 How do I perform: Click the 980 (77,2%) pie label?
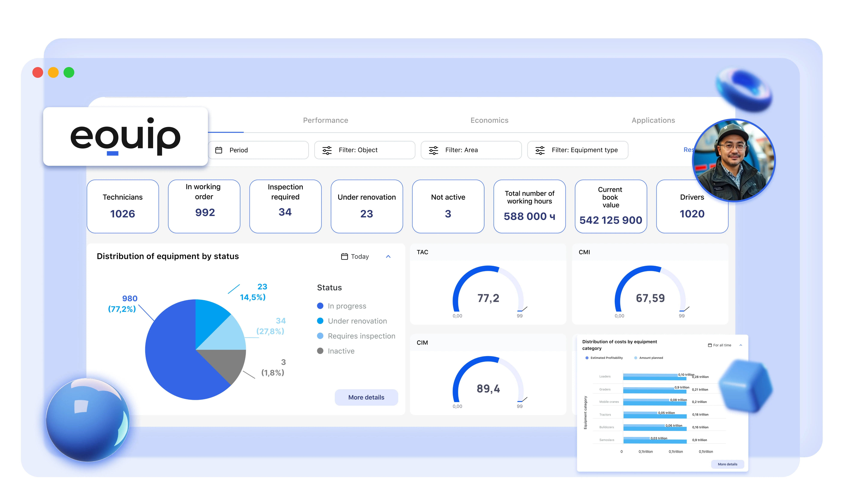tap(123, 304)
